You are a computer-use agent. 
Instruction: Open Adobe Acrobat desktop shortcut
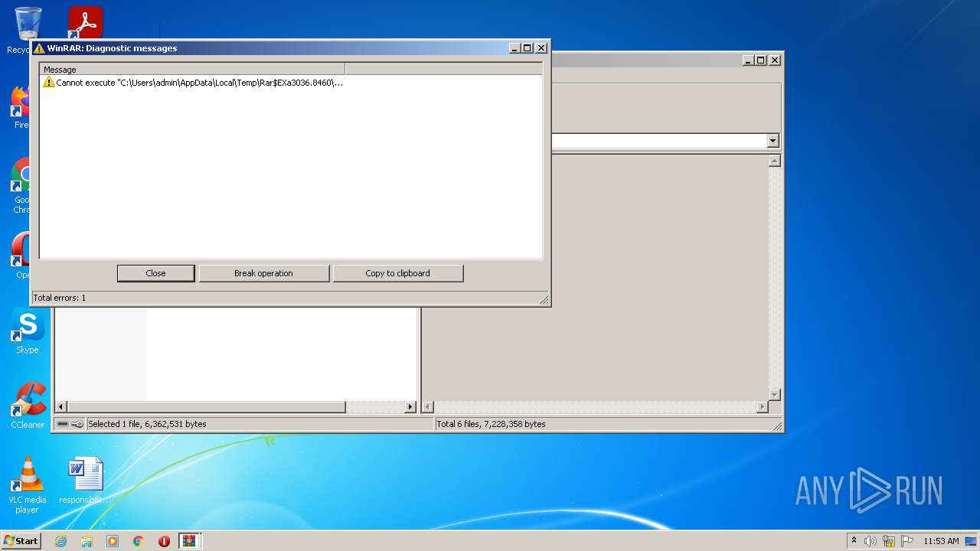(85, 23)
